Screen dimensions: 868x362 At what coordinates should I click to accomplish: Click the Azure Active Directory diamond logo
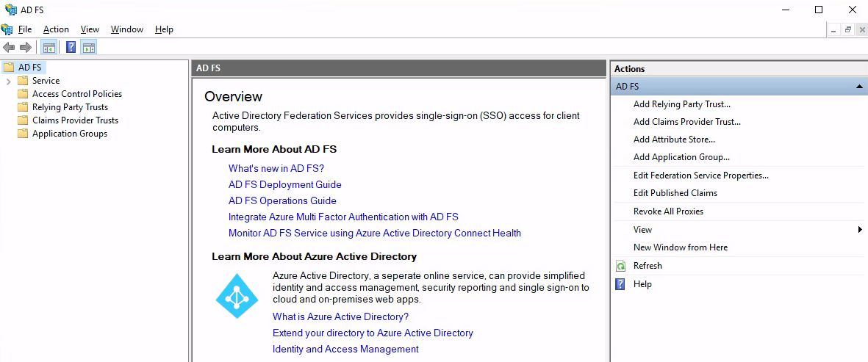237,296
